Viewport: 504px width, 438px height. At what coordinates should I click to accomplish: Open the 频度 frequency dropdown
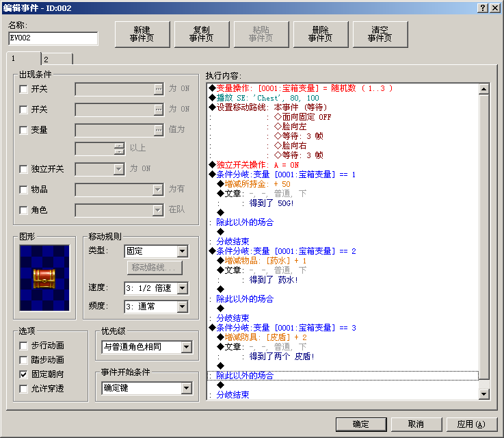[183, 307]
